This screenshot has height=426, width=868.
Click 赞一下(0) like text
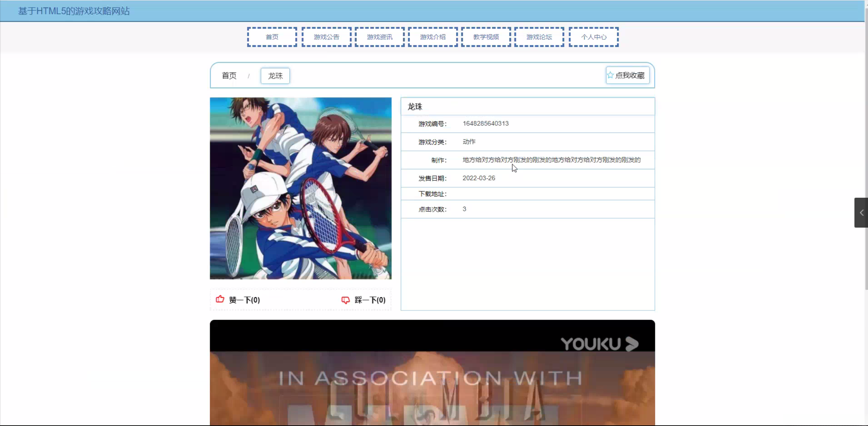244,300
